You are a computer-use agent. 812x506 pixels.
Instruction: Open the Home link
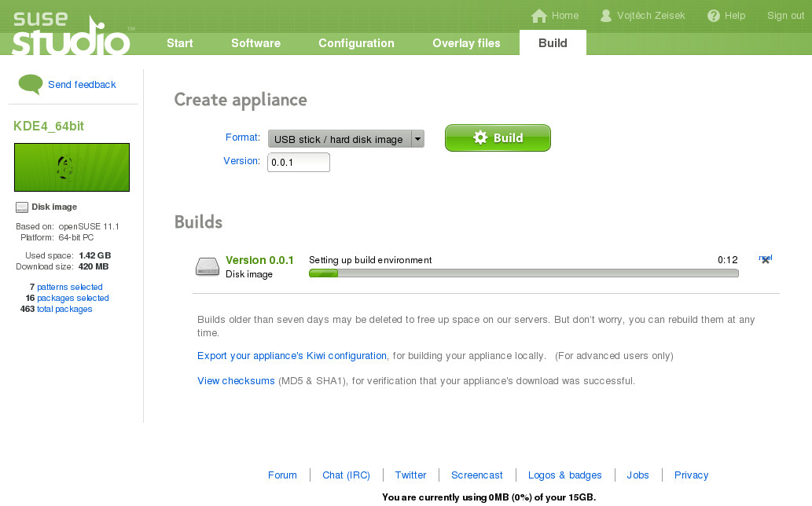pos(565,16)
